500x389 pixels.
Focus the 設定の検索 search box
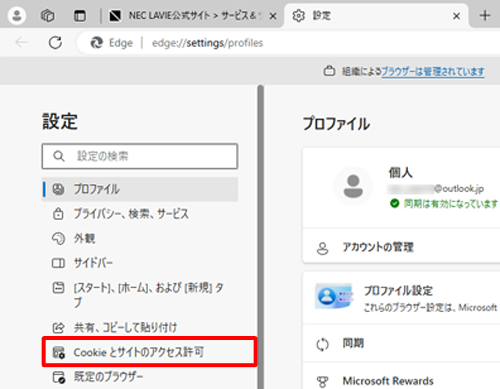point(140,156)
